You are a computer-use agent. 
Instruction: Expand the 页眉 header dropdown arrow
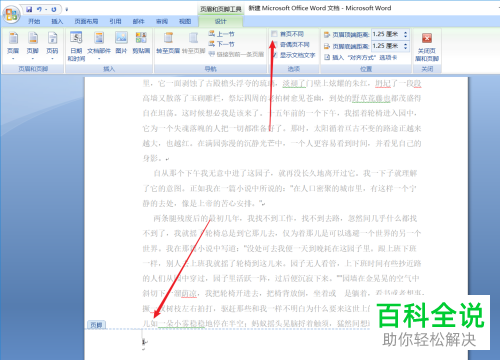click(x=13, y=59)
